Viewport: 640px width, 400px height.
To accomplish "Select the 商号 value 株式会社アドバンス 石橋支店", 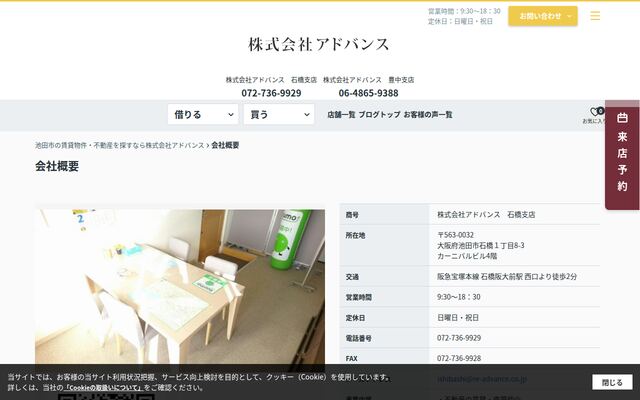I will pyautogui.click(x=486, y=215).
